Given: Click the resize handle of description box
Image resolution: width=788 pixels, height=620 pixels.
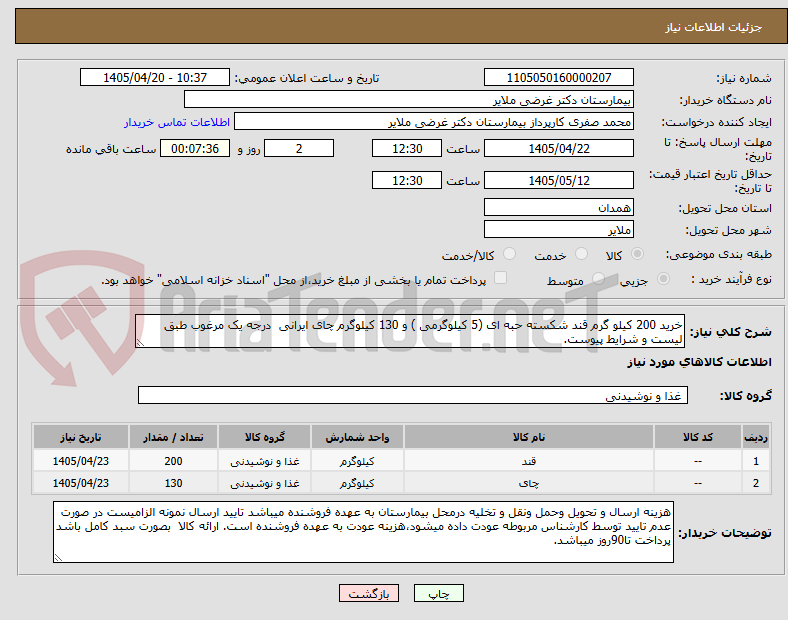Looking at the screenshot, I should (x=140, y=343).
